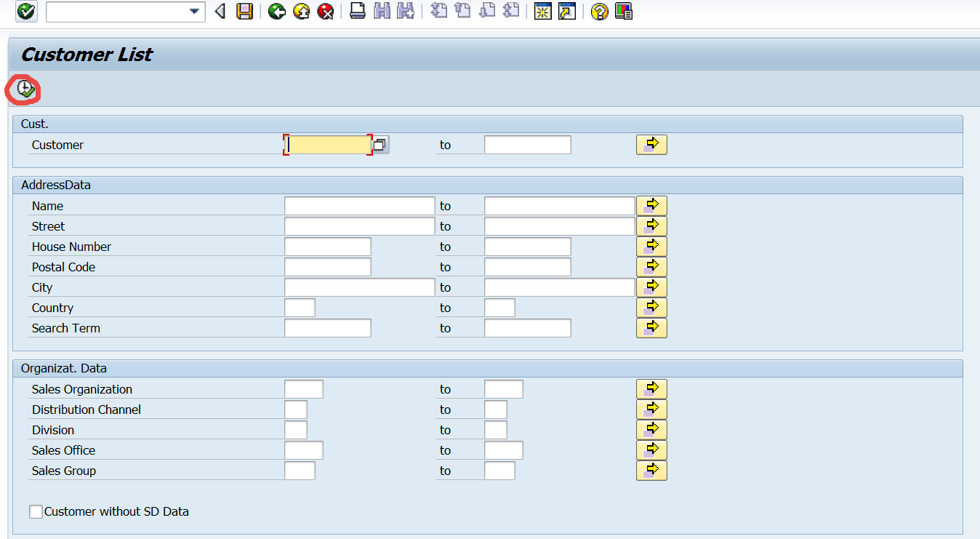Open multiple selection for Name
This screenshot has height=539, width=980.
(x=651, y=205)
